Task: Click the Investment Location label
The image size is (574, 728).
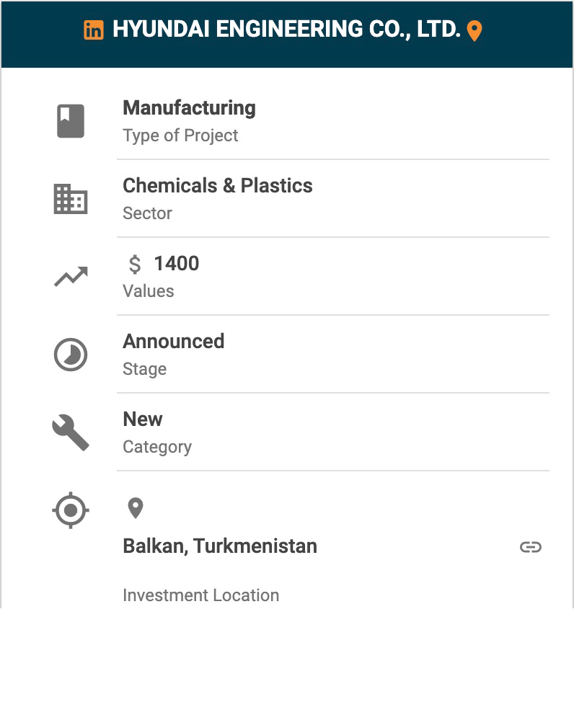Action: click(200, 595)
